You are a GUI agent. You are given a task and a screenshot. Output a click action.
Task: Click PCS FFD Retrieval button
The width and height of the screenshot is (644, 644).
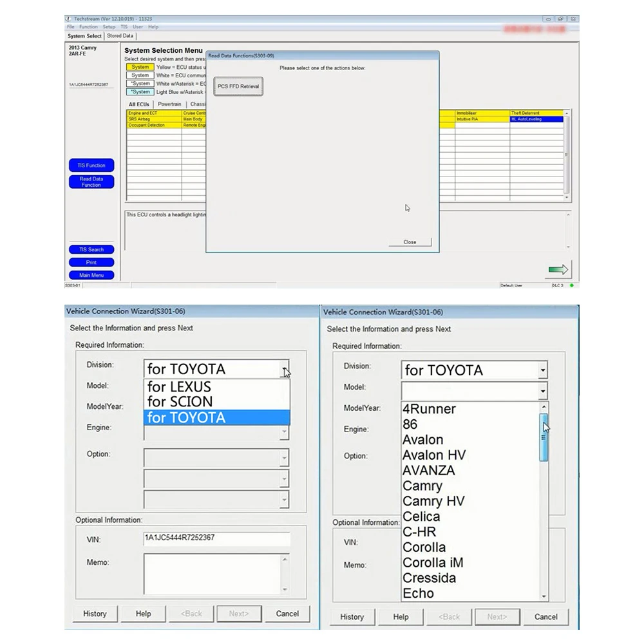point(238,86)
